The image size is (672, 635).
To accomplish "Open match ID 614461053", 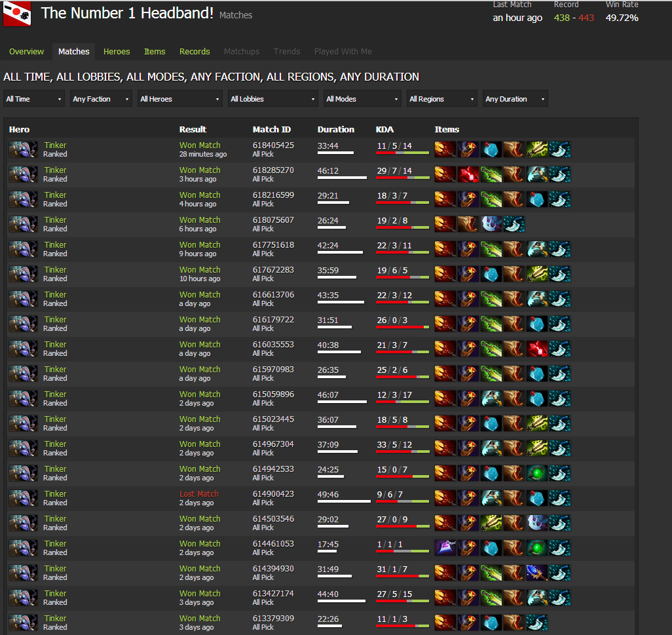I will tap(273, 544).
